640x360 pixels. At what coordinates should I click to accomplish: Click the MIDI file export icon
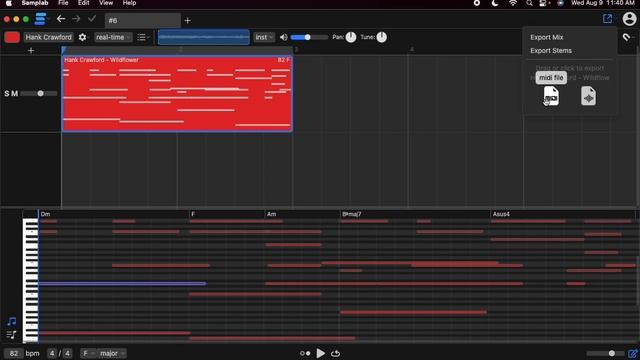click(551, 96)
